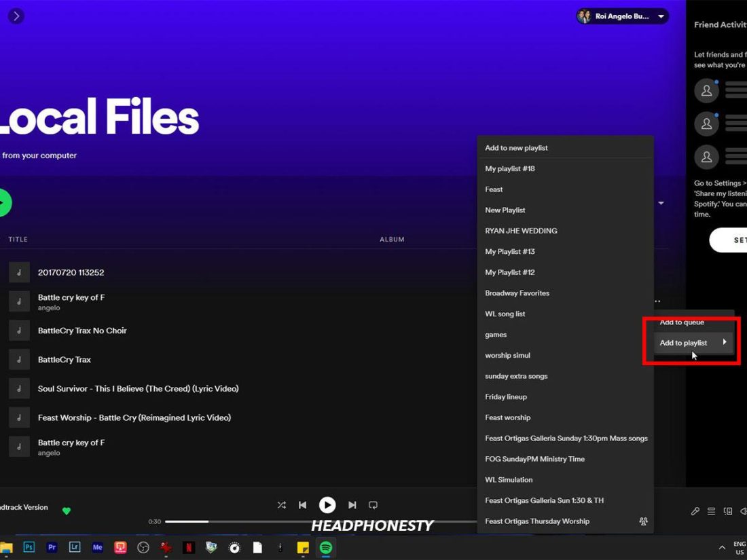Click the note icon beside 20170720 113252

point(19,272)
